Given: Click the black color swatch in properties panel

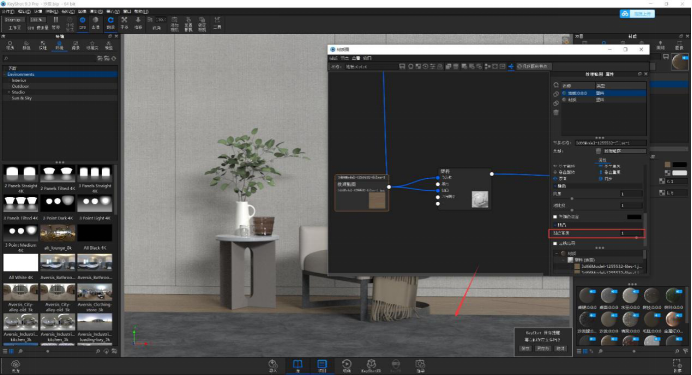Looking at the screenshot, I should coord(634,217).
